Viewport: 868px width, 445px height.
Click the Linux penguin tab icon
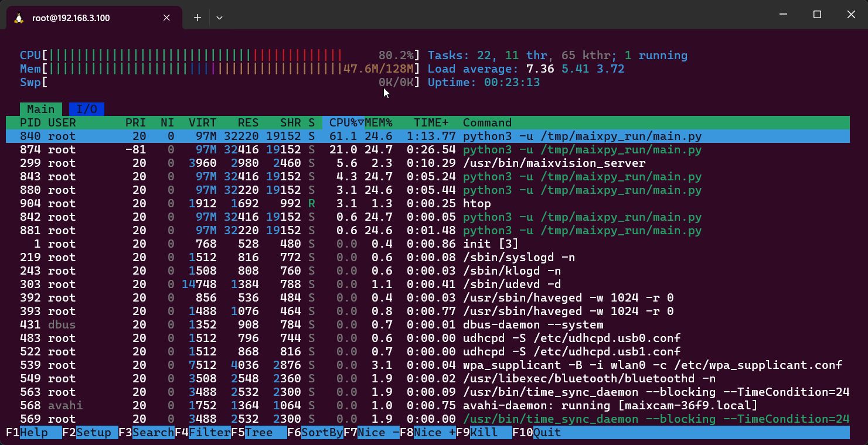coord(19,18)
